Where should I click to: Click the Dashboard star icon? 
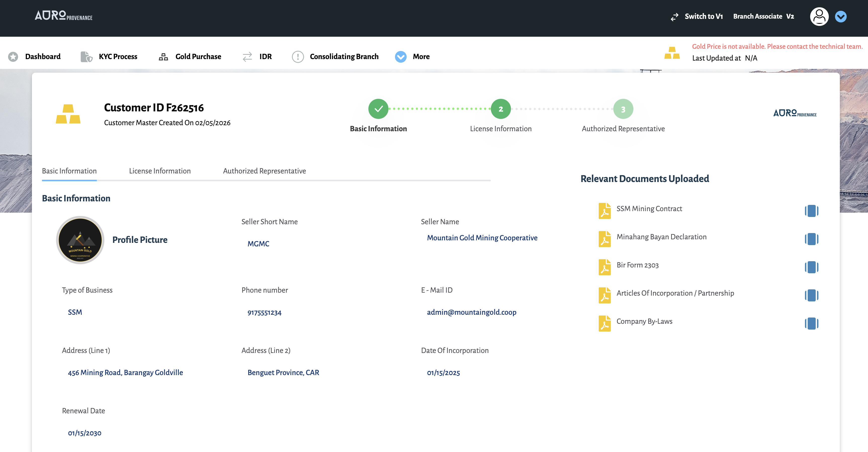(13, 56)
